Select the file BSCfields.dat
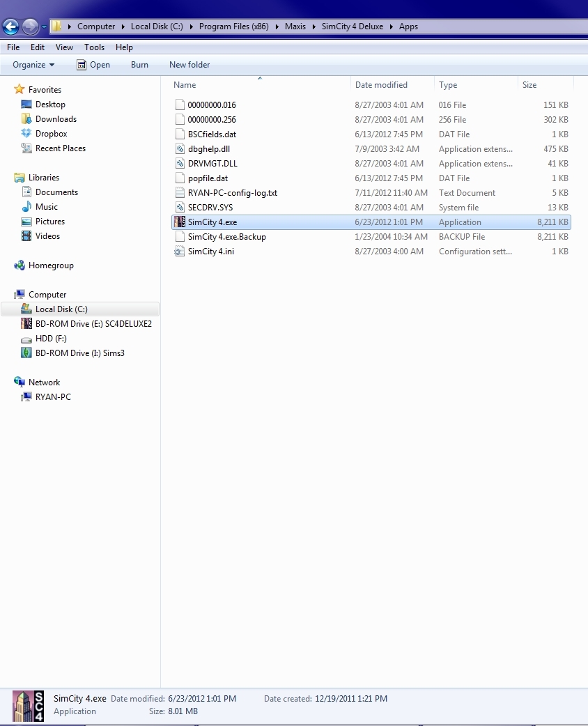588x726 pixels. (x=212, y=134)
